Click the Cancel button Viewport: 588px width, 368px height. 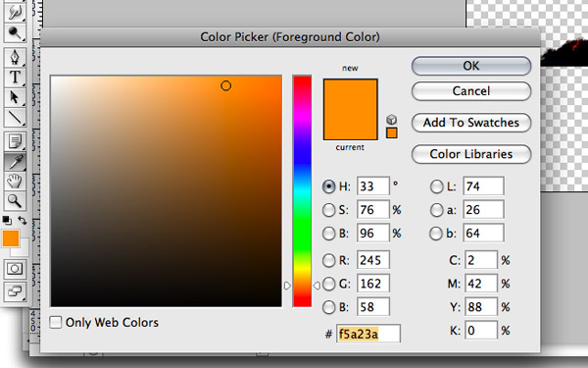pos(471,91)
